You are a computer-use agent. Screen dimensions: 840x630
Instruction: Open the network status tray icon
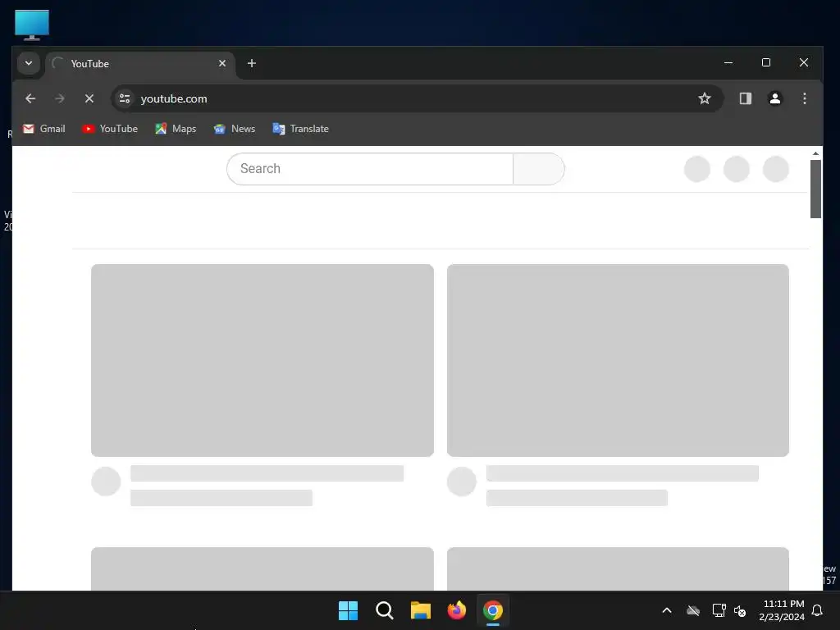point(719,610)
